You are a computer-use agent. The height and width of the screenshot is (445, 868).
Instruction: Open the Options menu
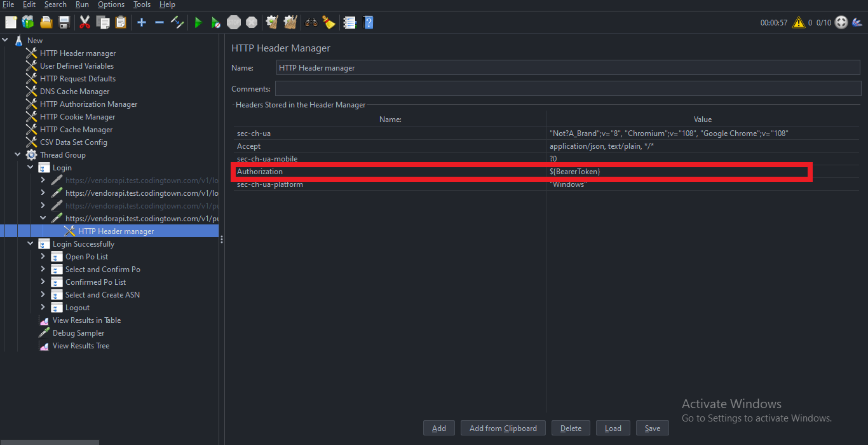pyautogui.click(x=111, y=4)
